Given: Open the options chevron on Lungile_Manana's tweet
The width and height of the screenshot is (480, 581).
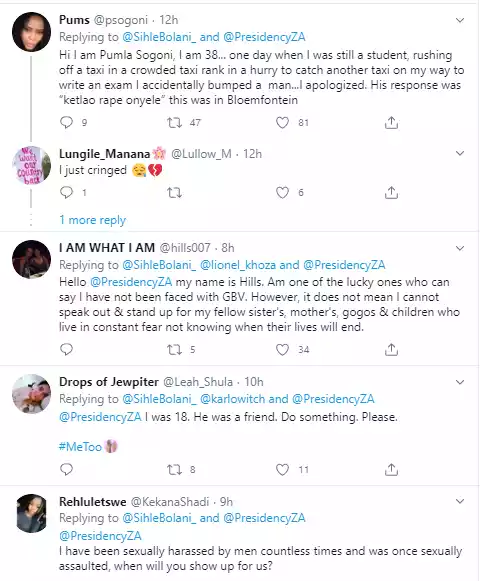Looking at the screenshot, I should pos(460,153).
